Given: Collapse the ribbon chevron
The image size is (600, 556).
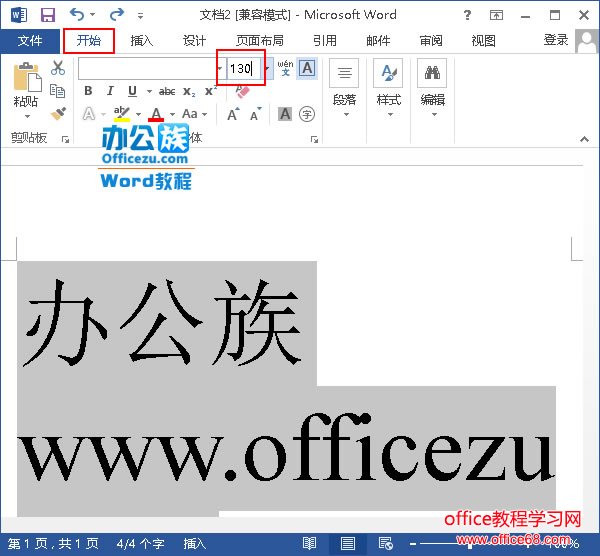Looking at the screenshot, I should click(584, 139).
